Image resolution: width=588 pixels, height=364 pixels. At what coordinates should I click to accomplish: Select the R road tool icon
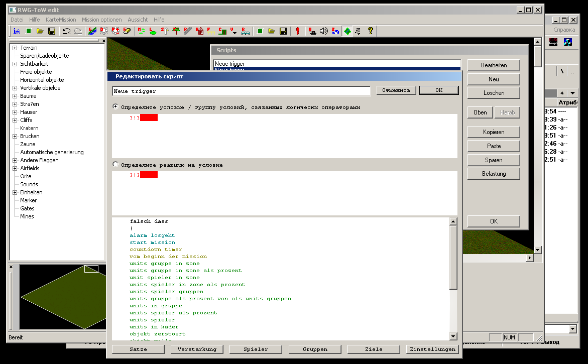pyautogui.click(x=187, y=31)
